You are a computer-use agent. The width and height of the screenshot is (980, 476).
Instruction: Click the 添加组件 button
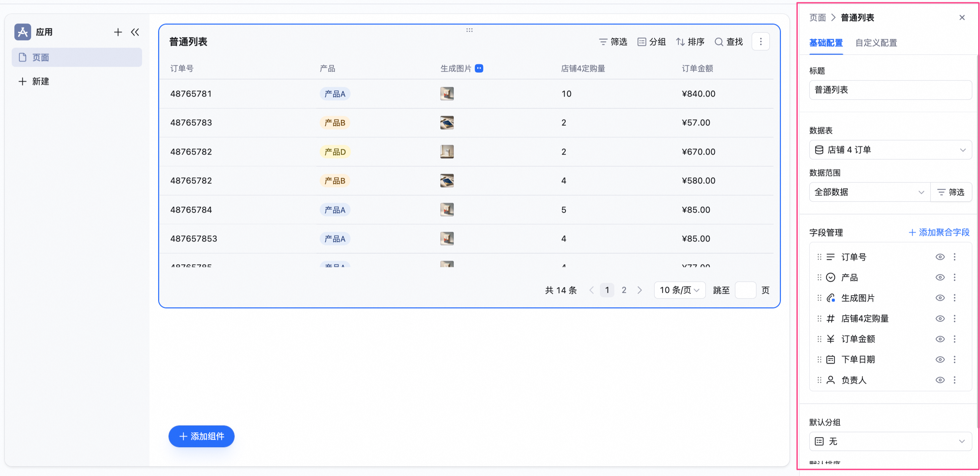pos(202,436)
